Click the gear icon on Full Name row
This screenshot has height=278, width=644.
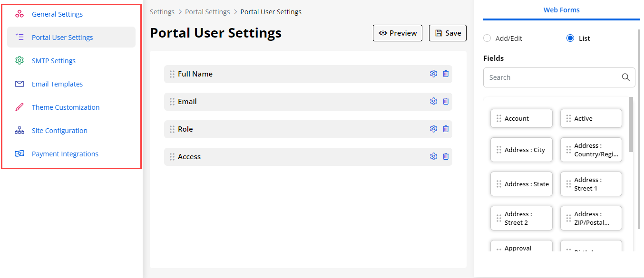coord(433,74)
